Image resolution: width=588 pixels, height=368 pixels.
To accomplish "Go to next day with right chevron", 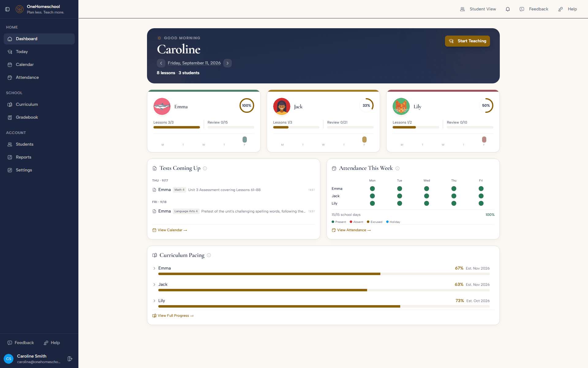I will (x=228, y=63).
